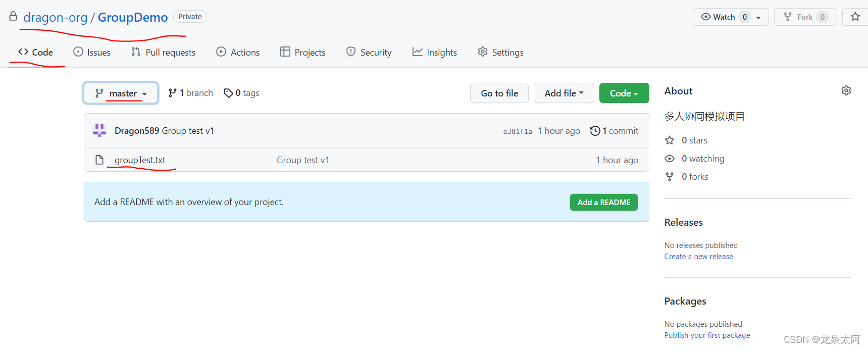Click the lock icon beside dragon-org
The width and height of the screenshot is (868, 349).
(x=13, y=17)
